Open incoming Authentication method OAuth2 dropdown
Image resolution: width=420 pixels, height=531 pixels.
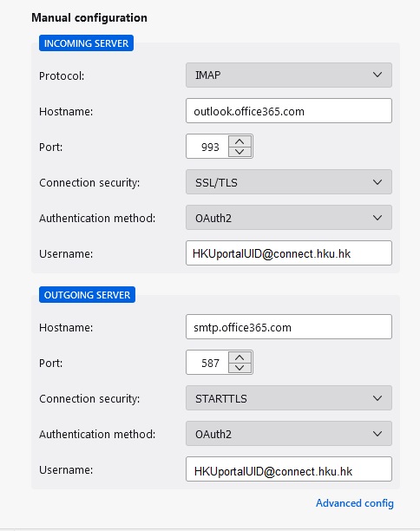pyautogui.click(x=289, y=218)
